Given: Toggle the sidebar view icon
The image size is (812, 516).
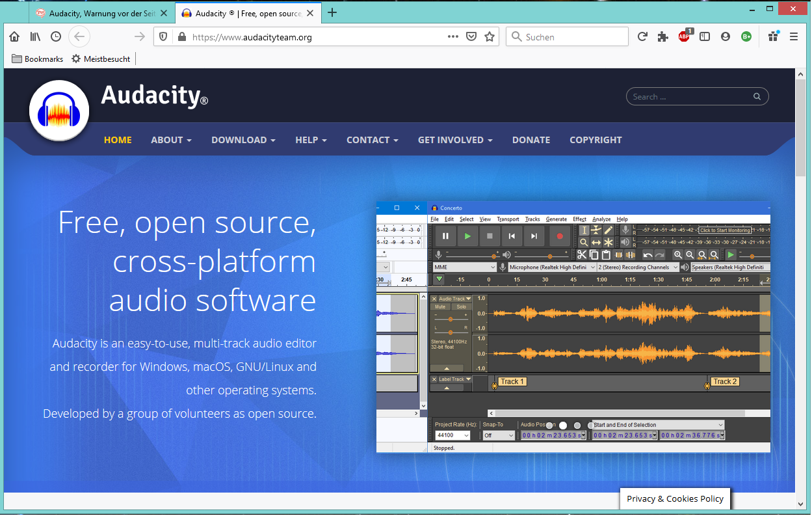Looking at the screenshot, I should (x=705, y=37).
